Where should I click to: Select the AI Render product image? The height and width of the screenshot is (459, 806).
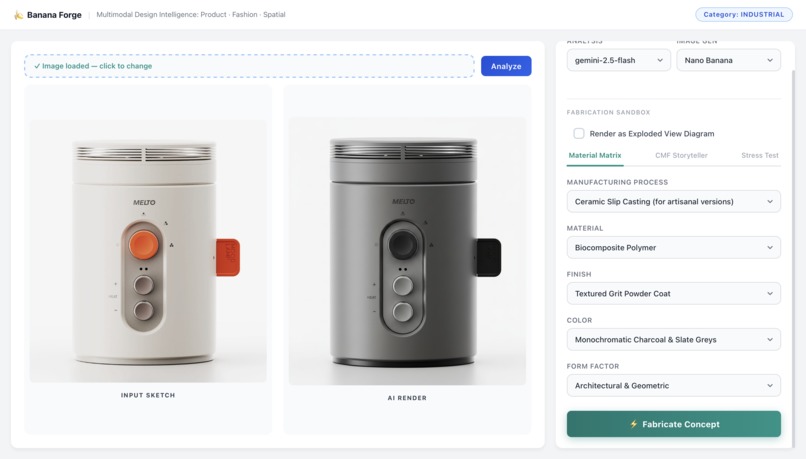[x=407, y=251]
